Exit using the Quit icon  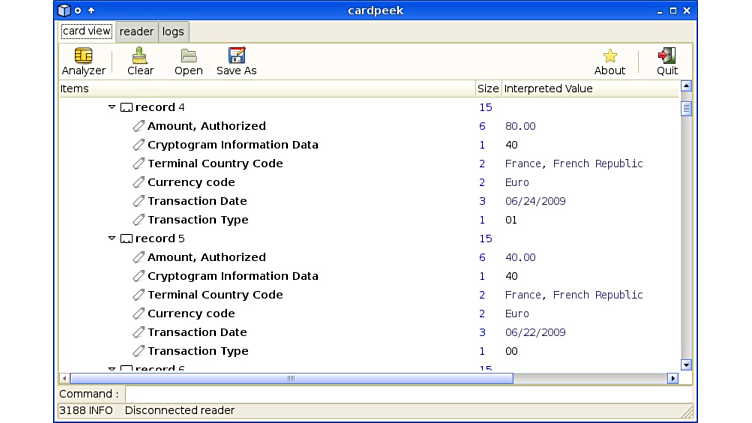coord(666,56)
